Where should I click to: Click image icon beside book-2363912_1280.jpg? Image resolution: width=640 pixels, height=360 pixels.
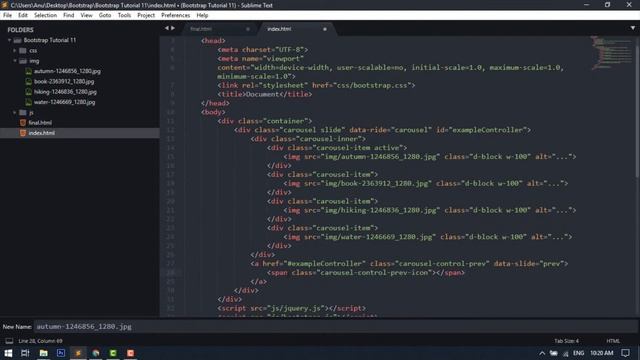point(29,81)
